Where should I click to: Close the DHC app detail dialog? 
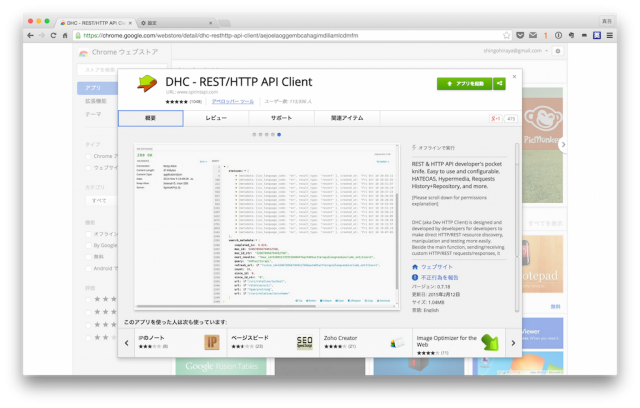(x=514, y=77)
